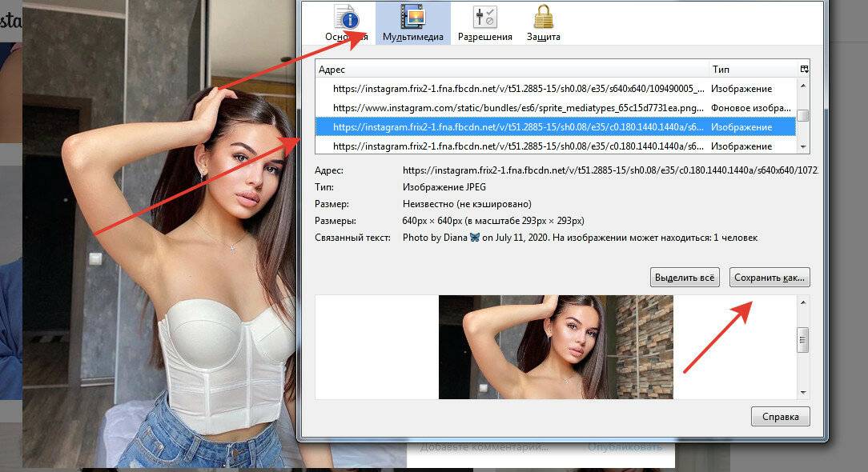This screenshot has width=868, height=472.
Task: Click the media list scroll down arrow
Action: (x=803, y=147)
